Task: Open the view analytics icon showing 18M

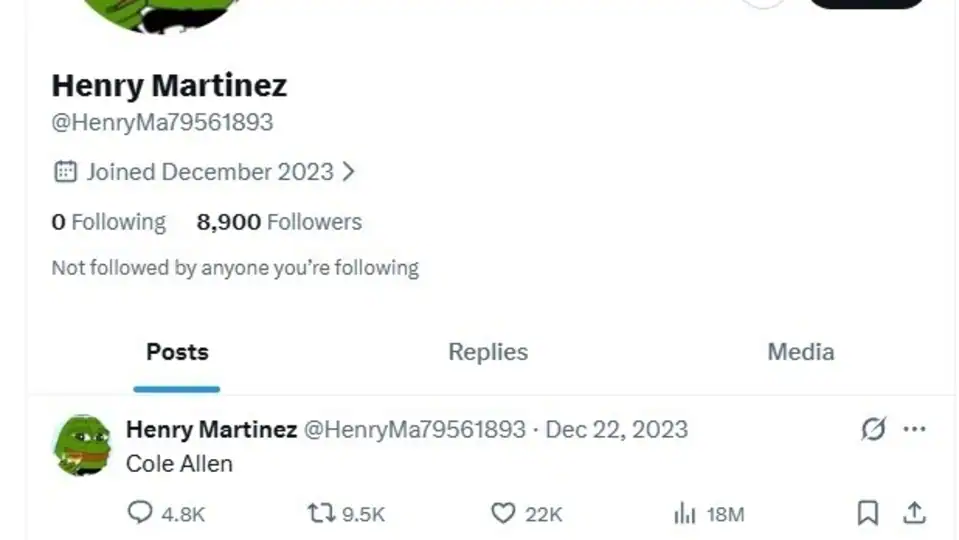Action: coord(685,513)
